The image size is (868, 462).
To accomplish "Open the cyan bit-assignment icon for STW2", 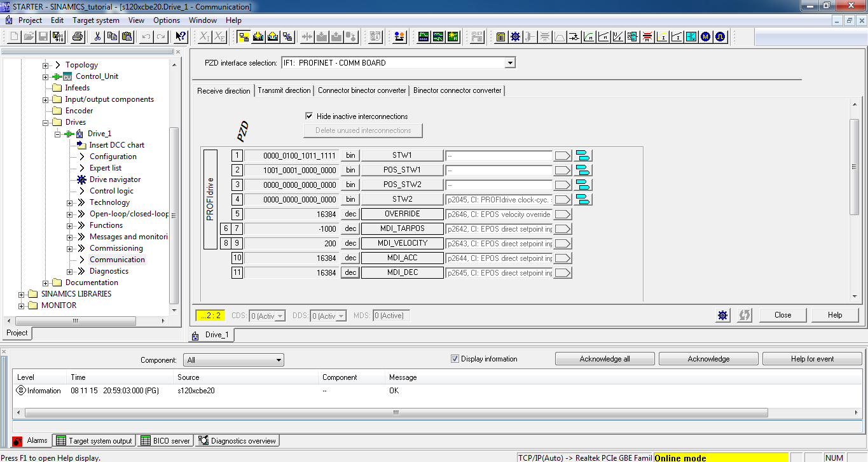I will (583, 199).
